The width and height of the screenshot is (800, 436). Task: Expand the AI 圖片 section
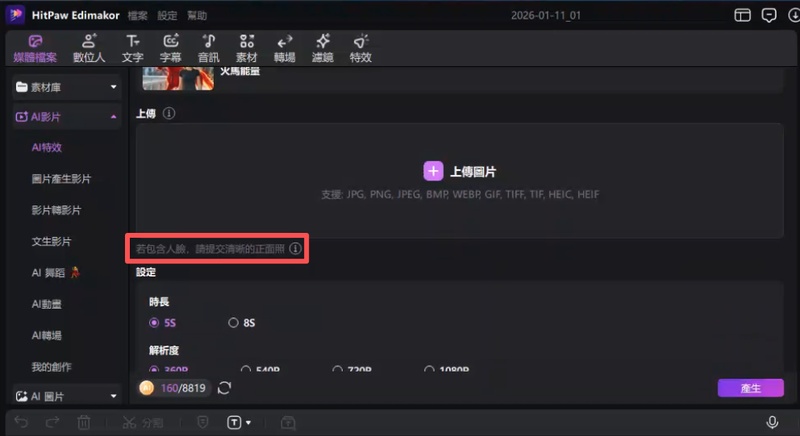pyautogui.click(x=66, y=396)
